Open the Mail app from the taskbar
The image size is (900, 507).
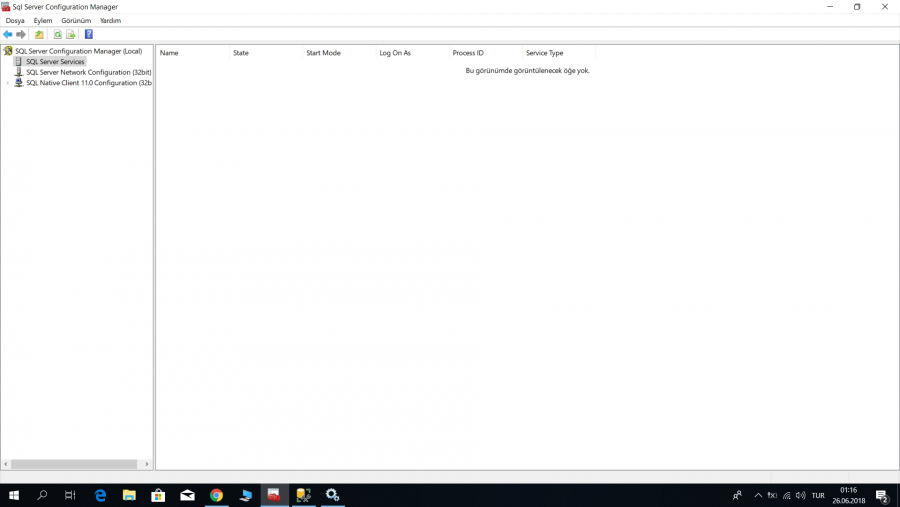coord(187,495)
